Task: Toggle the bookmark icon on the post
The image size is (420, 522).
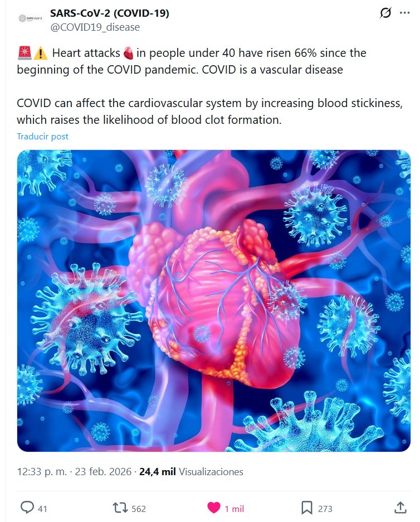Action: (306, 507)
